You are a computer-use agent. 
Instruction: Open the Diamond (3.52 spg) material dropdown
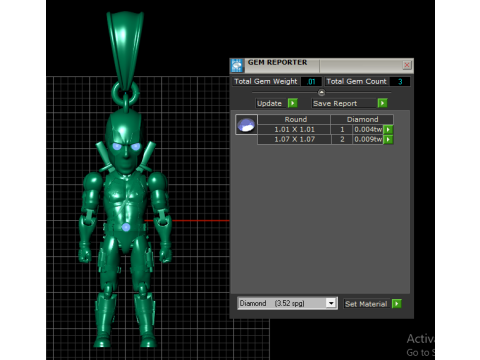pos(331,303)
